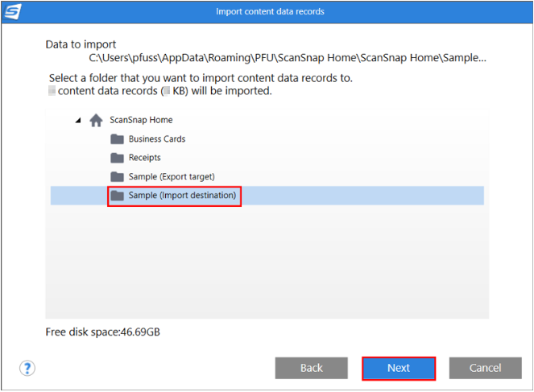
Task: Click the Free disk space text
Action: 103,332
